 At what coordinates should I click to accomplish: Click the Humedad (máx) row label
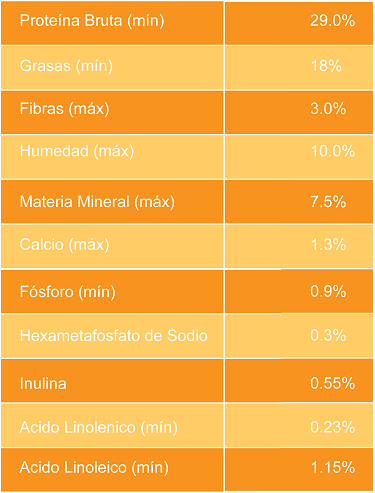[x=77, y=151]
